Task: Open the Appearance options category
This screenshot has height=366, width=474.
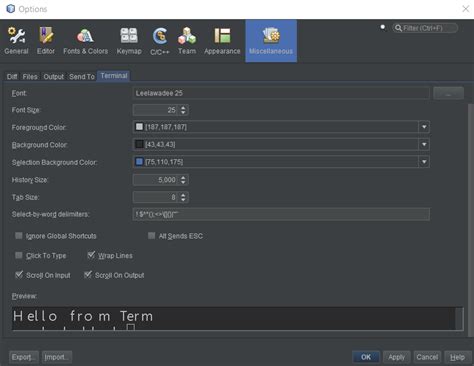Action: point(222,41)
